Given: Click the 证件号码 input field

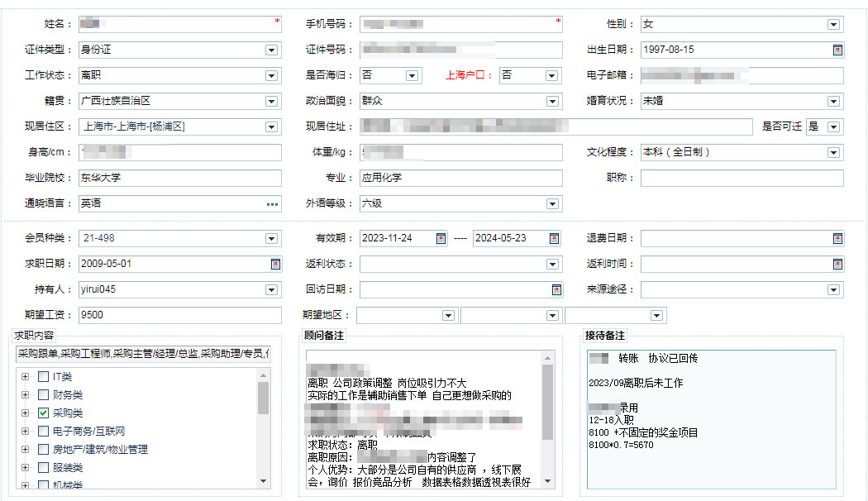Looking at the screenshot, I should (x=461, y=50).
